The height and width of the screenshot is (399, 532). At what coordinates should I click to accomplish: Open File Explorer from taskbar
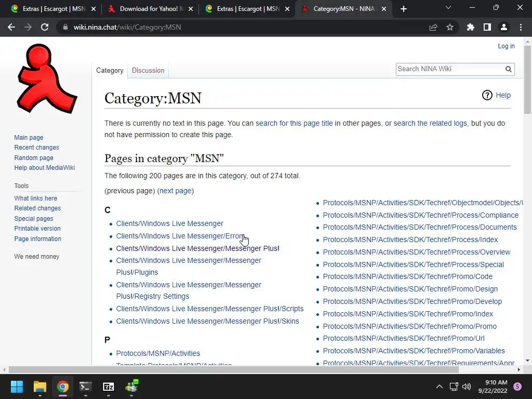tap(39, 387)
